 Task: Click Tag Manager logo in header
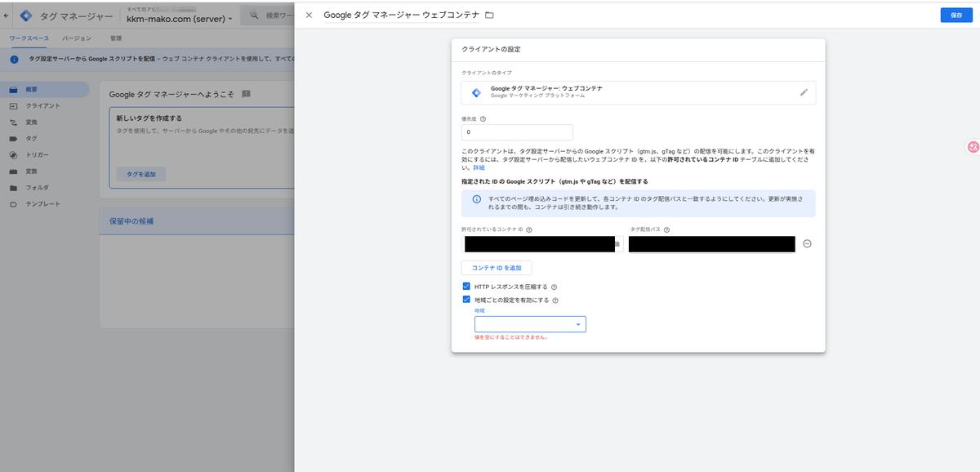(x=25, y=16)
